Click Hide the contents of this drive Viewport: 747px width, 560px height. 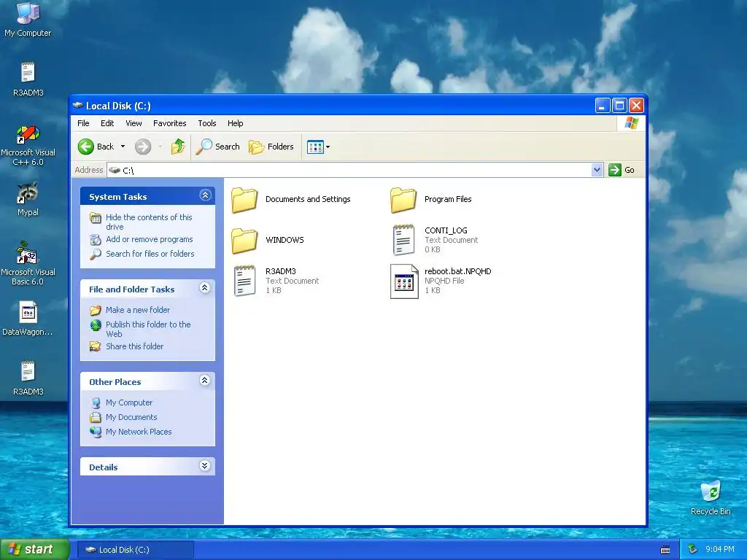(149, 222)
